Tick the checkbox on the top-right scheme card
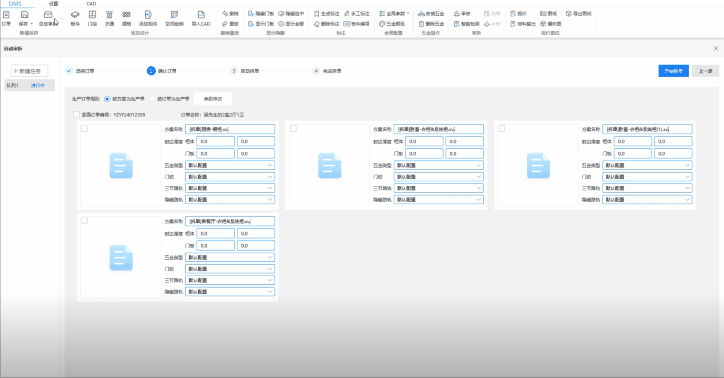 (502, 129)
